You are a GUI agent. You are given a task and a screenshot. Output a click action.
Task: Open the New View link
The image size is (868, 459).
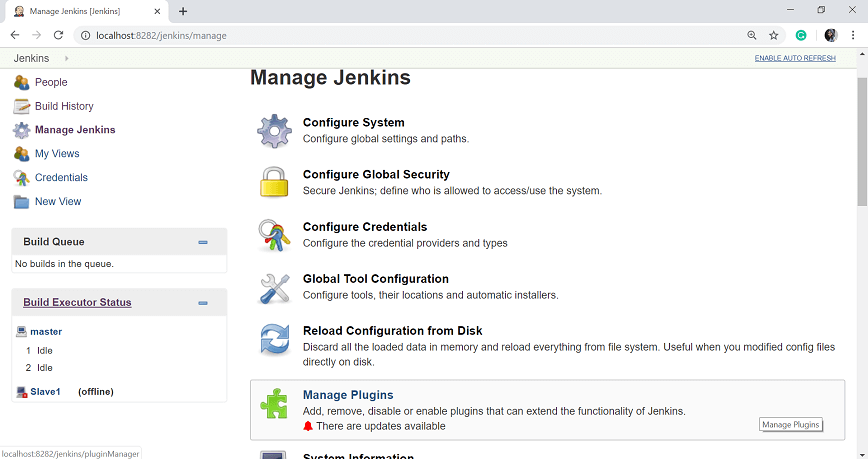58,202
